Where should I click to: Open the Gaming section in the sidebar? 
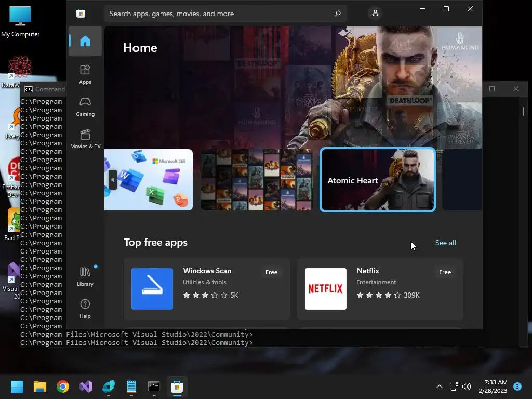85,107
